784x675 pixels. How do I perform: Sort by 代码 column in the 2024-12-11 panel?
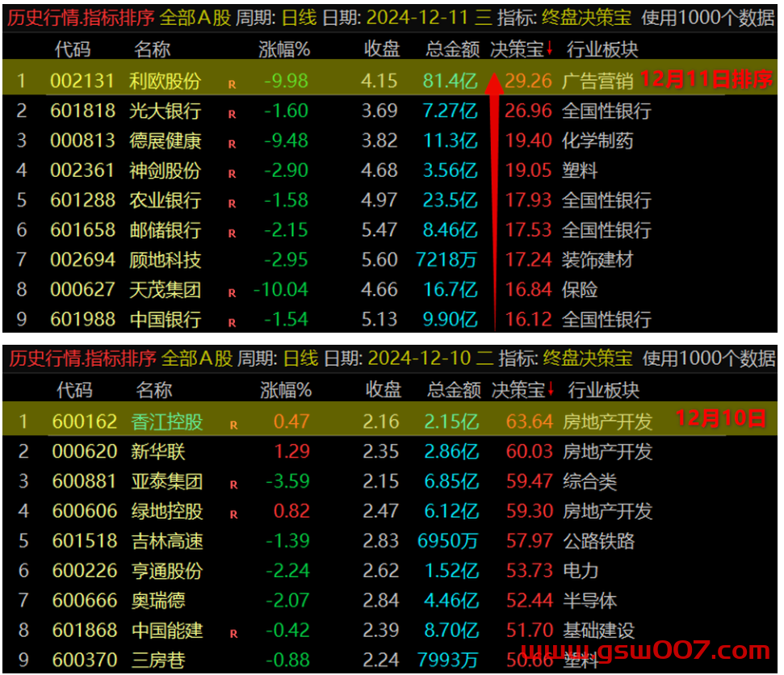[x=73, y=49]
